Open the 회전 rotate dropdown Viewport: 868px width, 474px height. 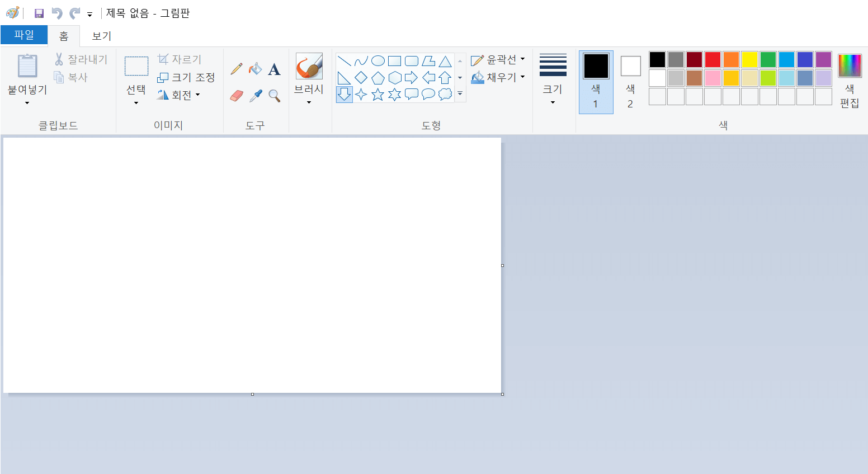point(178,95)
